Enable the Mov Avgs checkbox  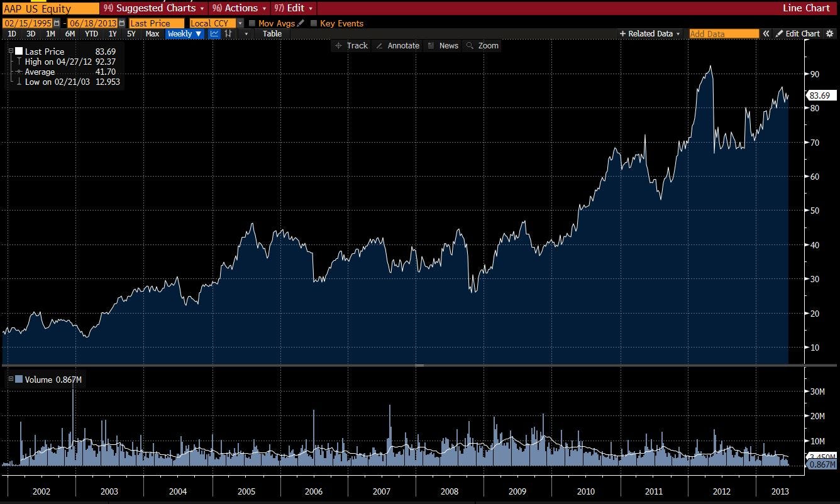tap(252, 23)
